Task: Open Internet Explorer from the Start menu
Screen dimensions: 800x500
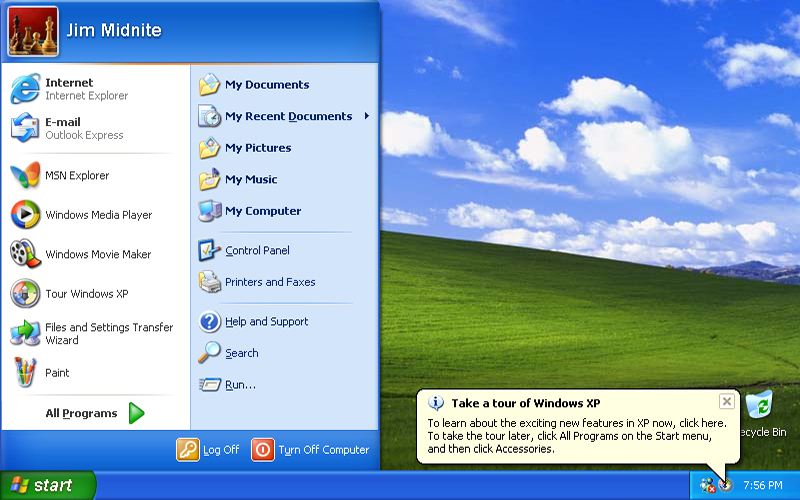Action: tap(85, 89)
